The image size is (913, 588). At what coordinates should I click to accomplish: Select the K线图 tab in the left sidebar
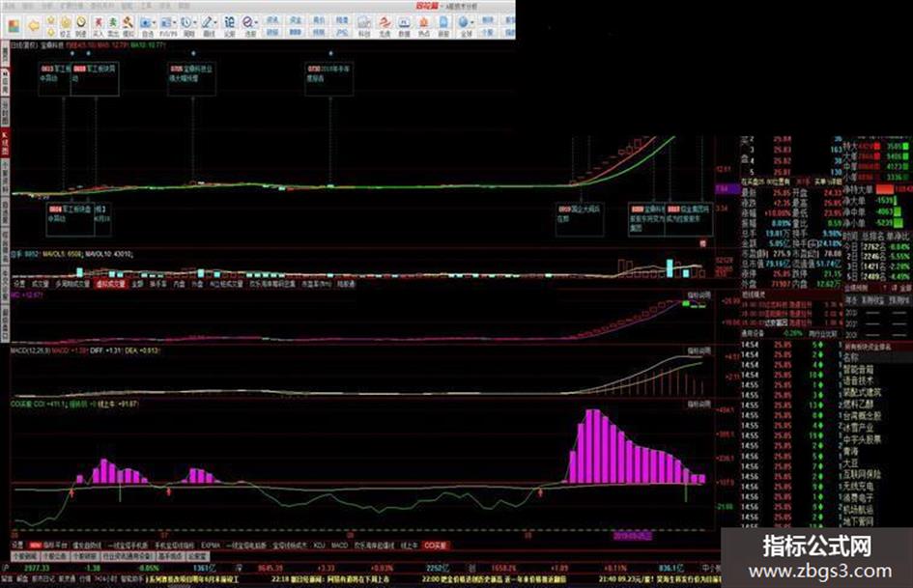[5, 143]
